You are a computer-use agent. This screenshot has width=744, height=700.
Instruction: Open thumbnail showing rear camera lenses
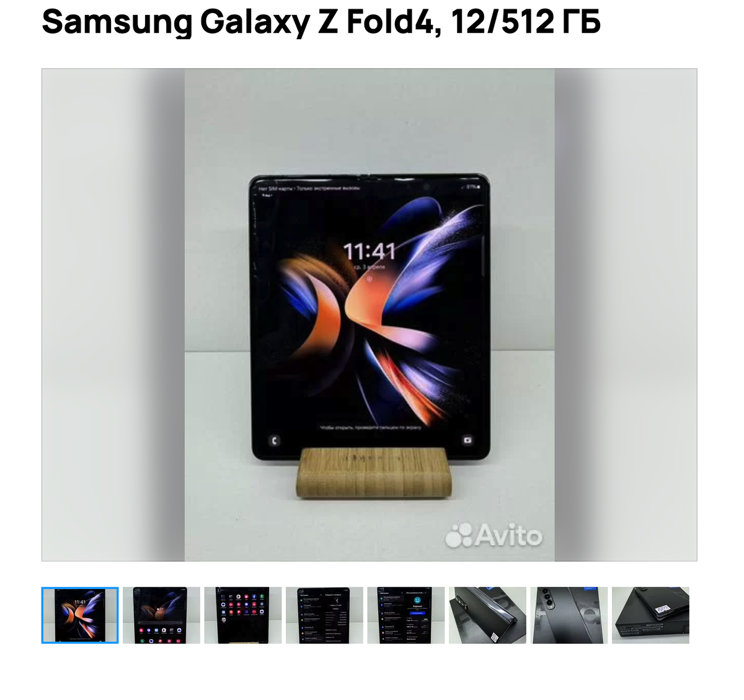(569, 615)
